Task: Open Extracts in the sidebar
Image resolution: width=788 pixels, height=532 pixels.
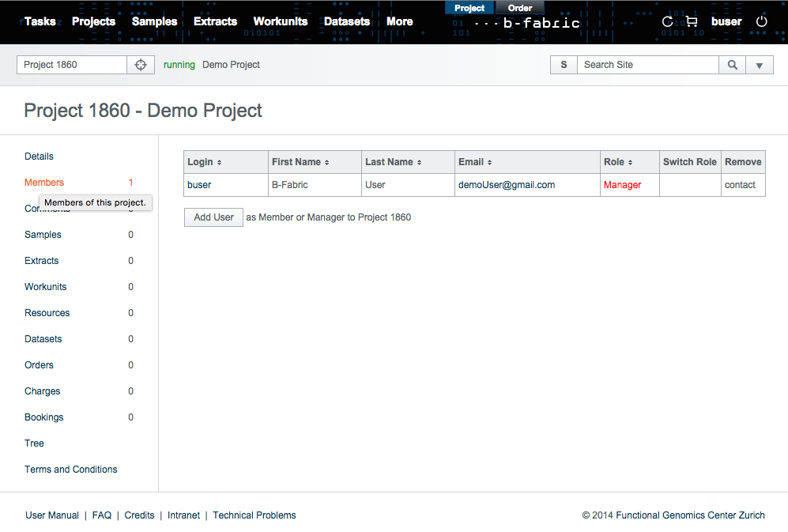Action: coord(42,261)
